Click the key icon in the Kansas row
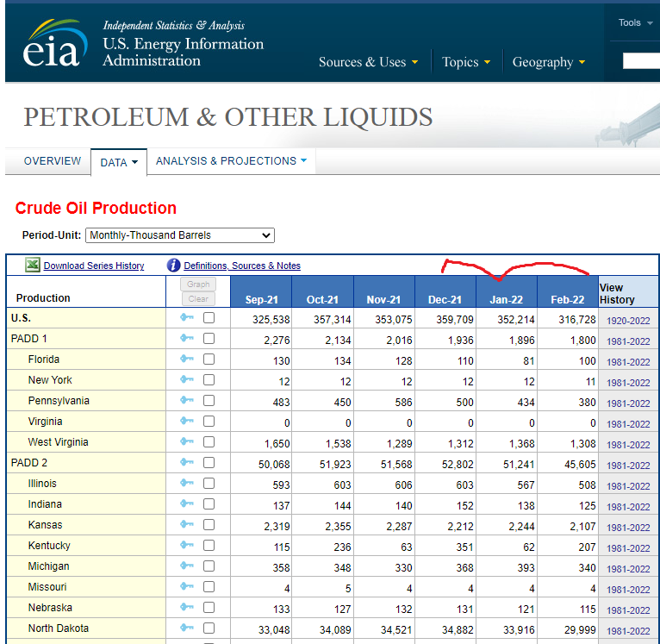 (x=187, y=524)
